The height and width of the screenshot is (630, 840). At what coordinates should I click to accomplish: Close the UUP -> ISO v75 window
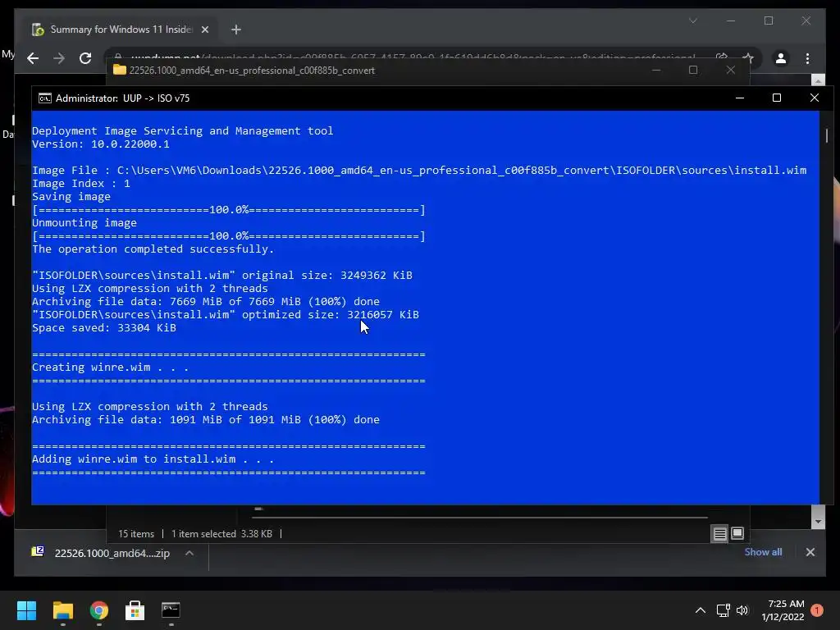tap(815, 98)
